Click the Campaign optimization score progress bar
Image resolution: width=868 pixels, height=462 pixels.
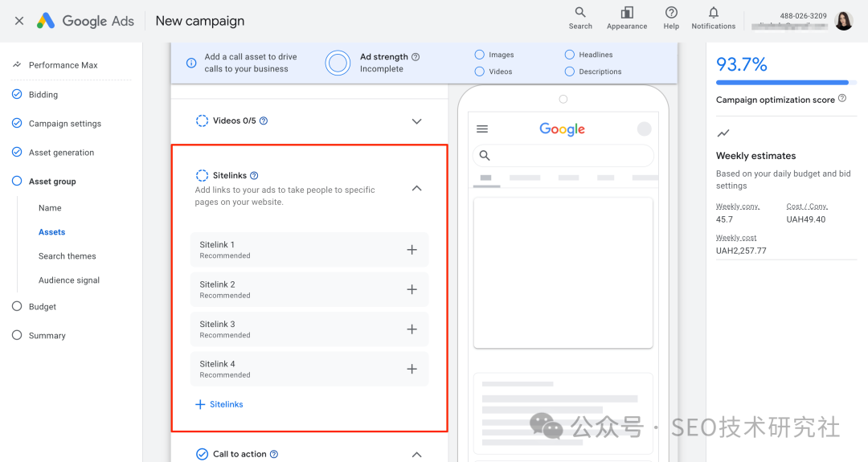tap(781, 82)
